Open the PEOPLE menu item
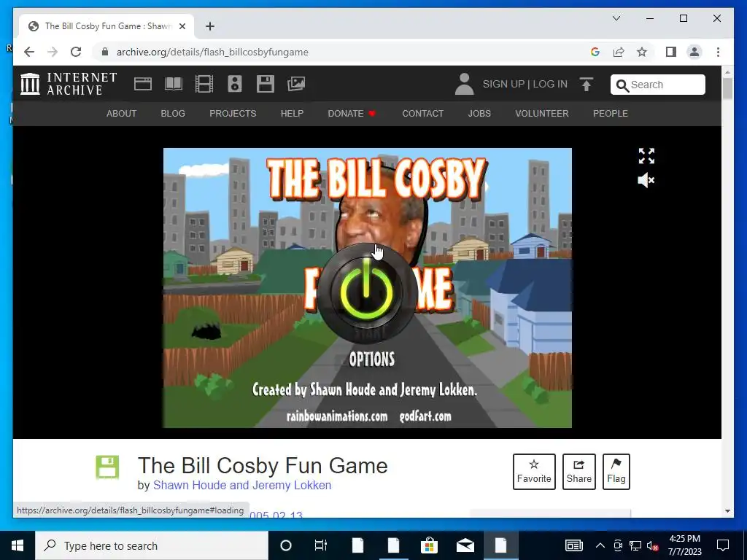 pos(611,113)
